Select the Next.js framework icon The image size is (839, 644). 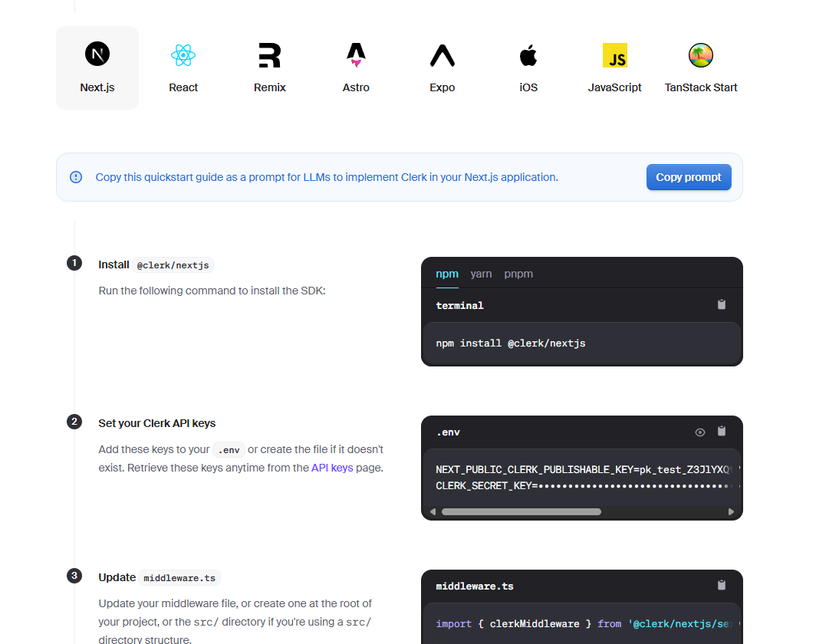coord(97,54)
